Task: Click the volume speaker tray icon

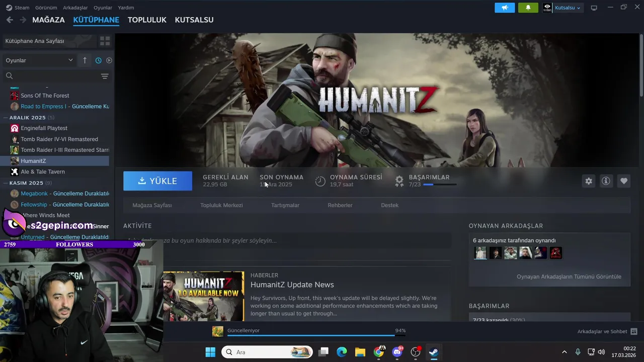Action: point(601,352)
